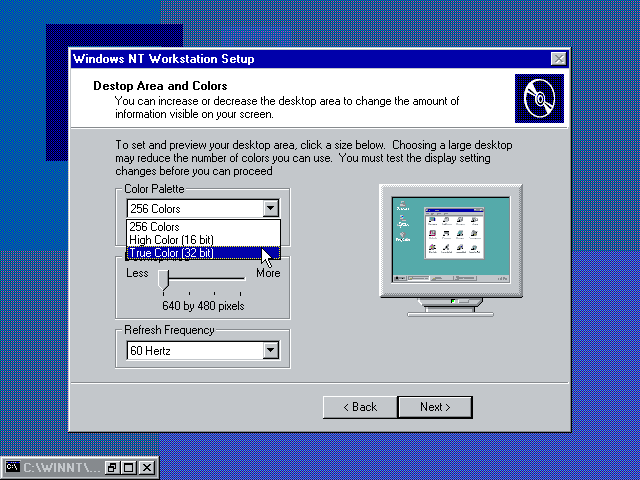
Task: Pick 256 Colors from the open list
Action: pos(203,227)
